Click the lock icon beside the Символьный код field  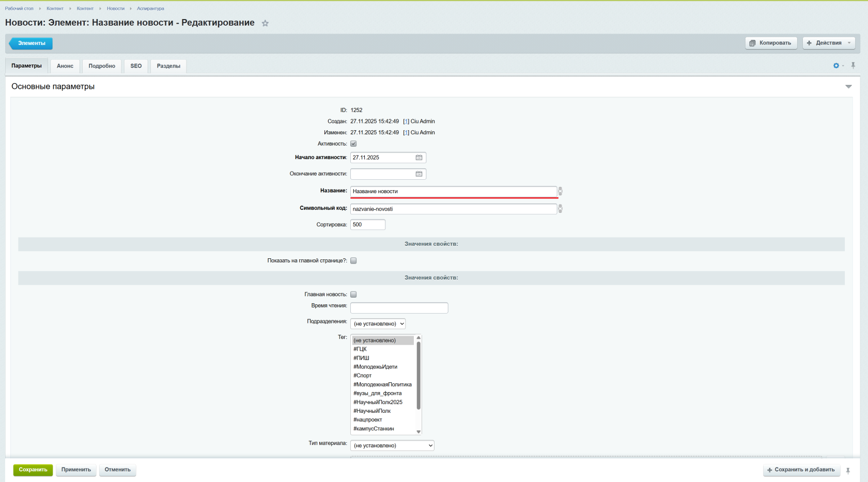click(560, 209)
